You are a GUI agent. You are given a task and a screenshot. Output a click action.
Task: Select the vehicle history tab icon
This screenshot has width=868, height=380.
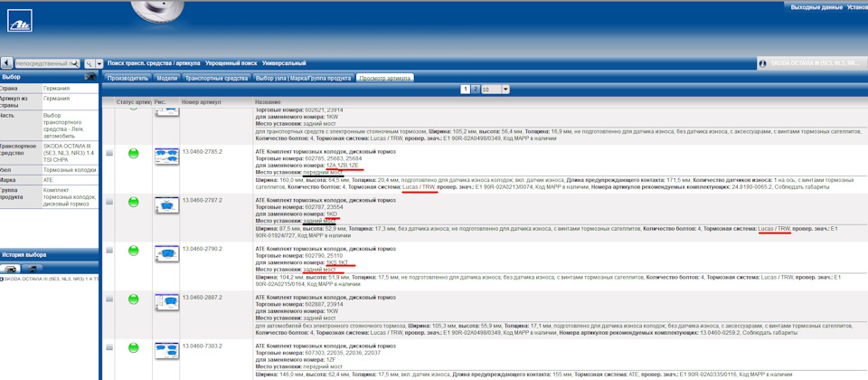[x=12, y=268]
